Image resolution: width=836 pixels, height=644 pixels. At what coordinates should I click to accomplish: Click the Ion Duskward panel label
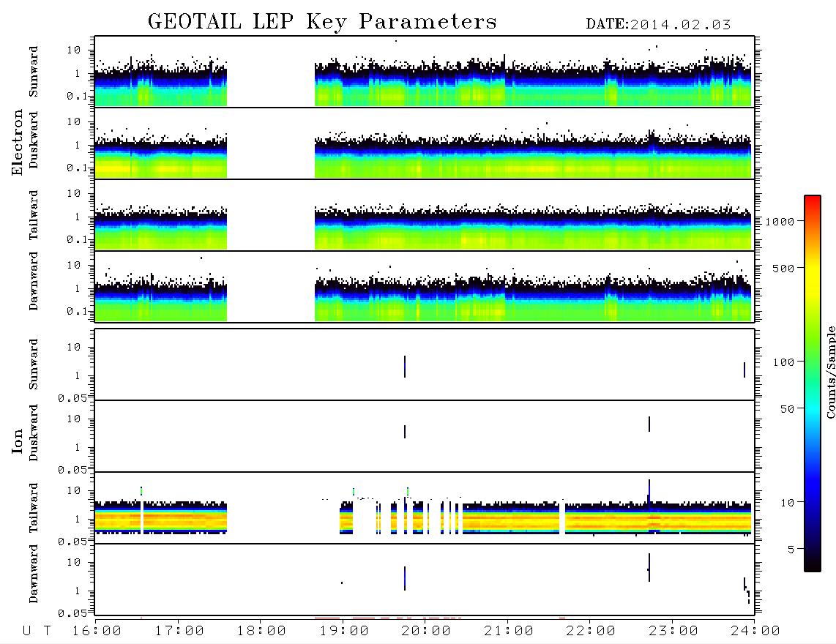(34, 433)
